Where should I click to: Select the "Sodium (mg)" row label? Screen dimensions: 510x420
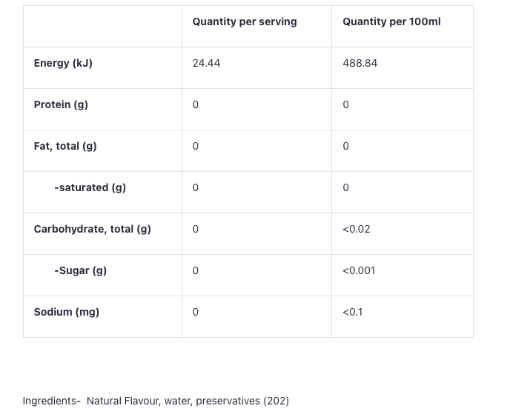pos(66,312)
